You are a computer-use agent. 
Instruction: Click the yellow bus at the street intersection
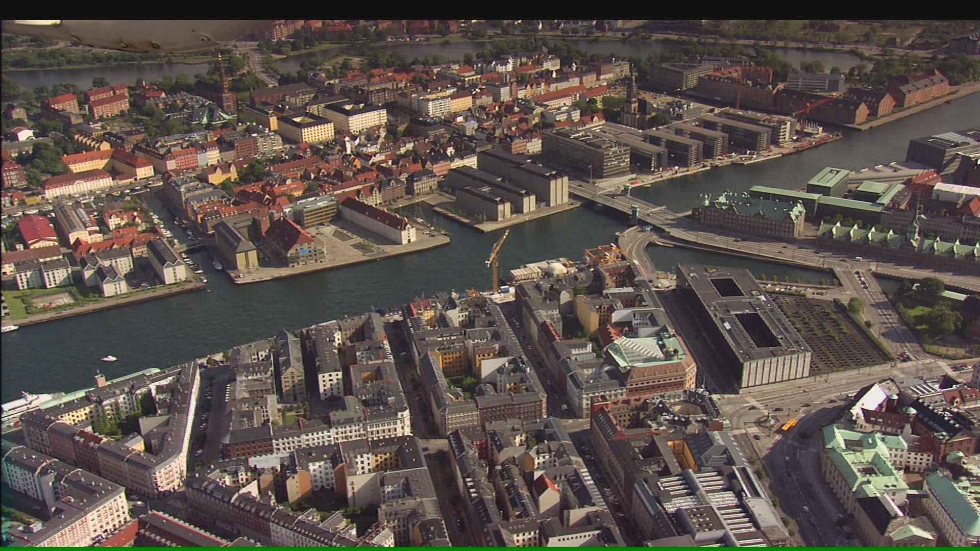click(x=789, y=424)
